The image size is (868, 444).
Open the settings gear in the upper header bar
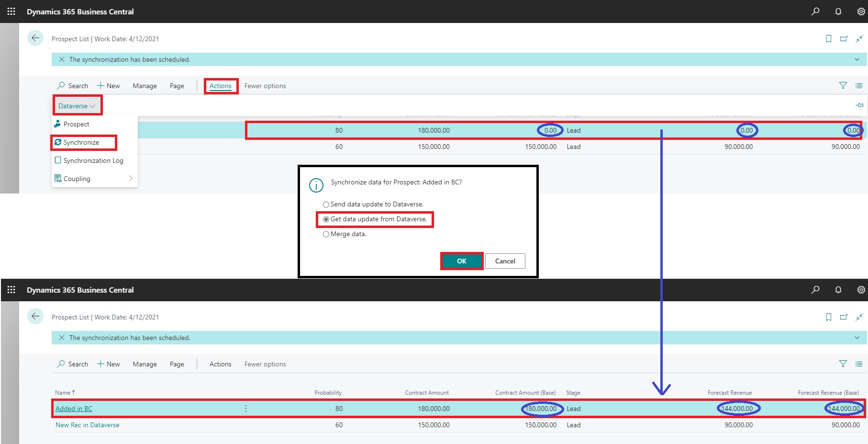point(861,11)
